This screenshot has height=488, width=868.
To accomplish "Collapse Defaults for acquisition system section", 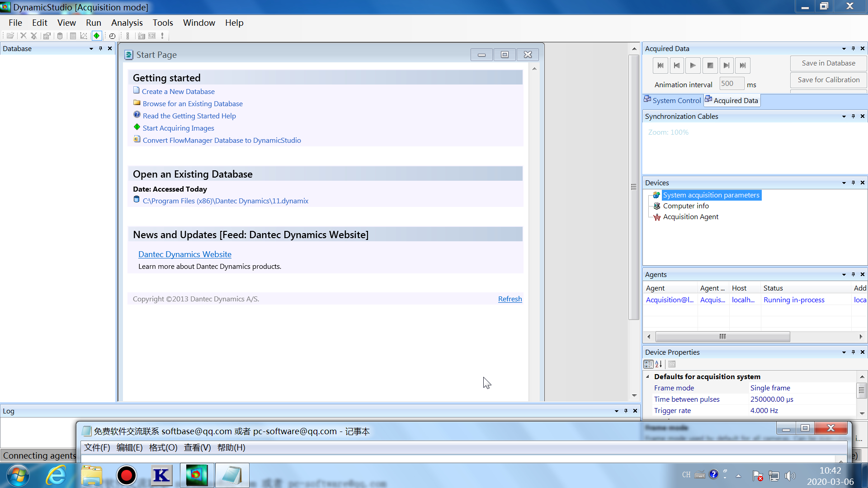I will click(648, 376).
